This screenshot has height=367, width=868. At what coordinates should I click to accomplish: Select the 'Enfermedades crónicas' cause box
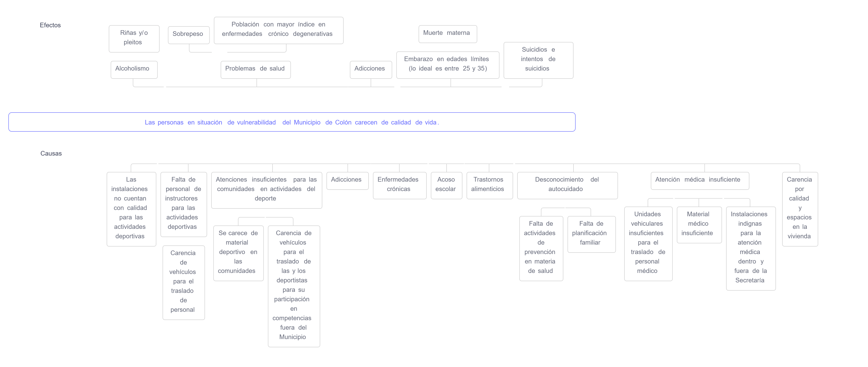coord(399,185)
